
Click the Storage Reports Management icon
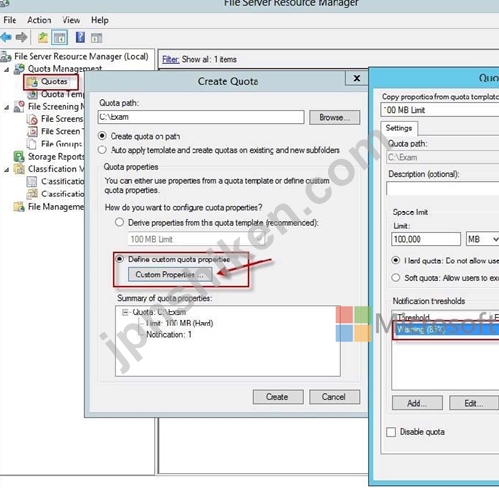pos(19,156)
